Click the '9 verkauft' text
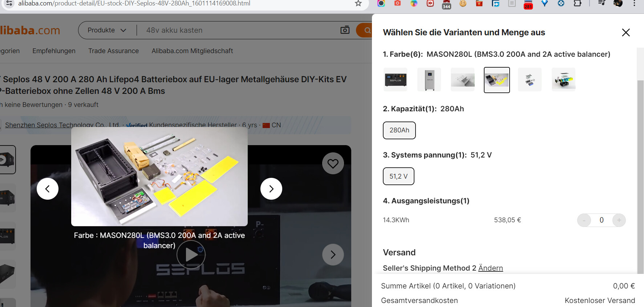The width and height of the screenshot is (644, 307). coord(83,105)
